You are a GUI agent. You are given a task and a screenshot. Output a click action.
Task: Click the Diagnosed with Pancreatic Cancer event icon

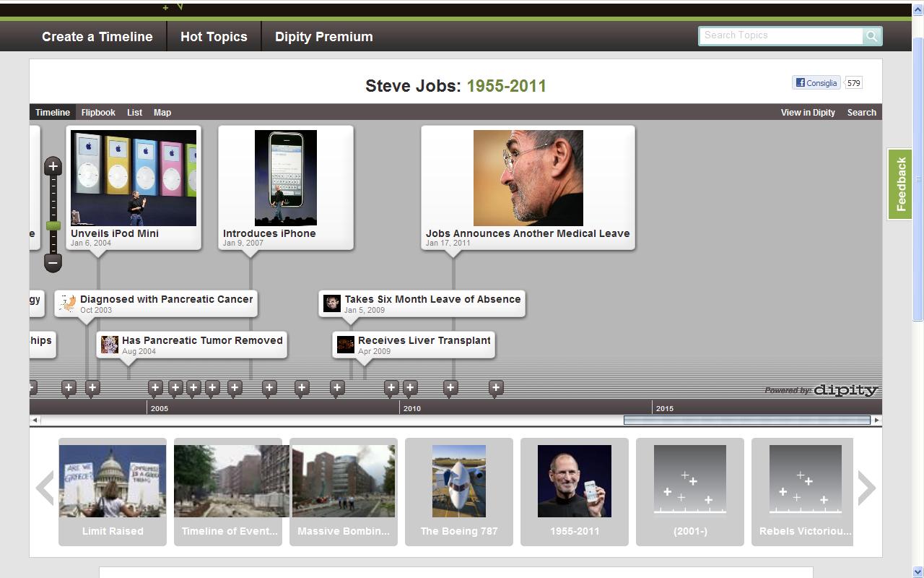68,303
